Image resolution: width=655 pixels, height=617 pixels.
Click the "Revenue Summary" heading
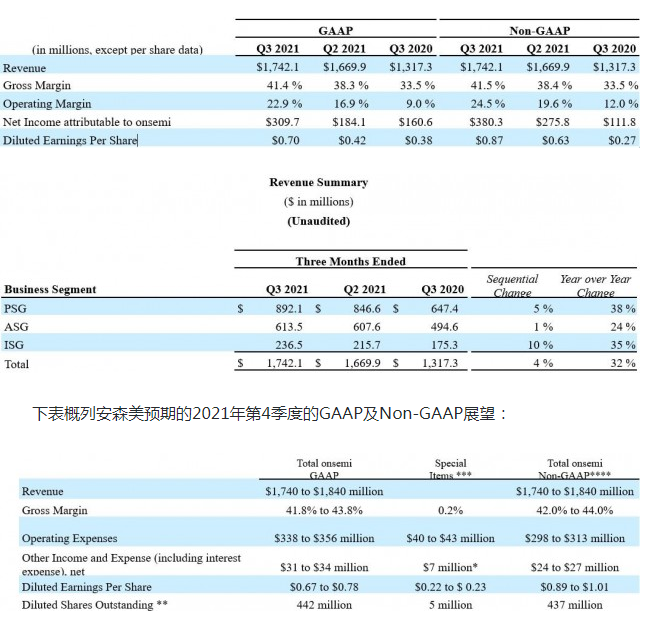[x=318, y=183]
